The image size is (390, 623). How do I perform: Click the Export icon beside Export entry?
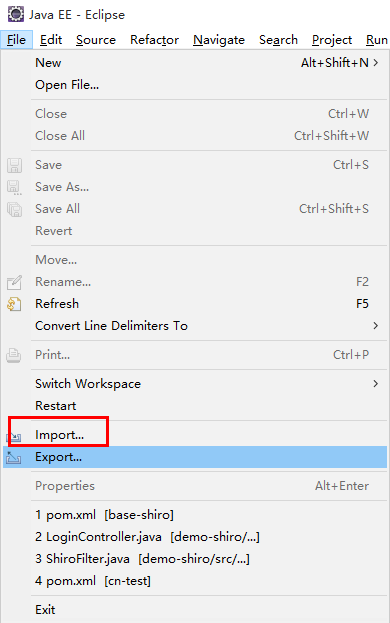point(14,458)
